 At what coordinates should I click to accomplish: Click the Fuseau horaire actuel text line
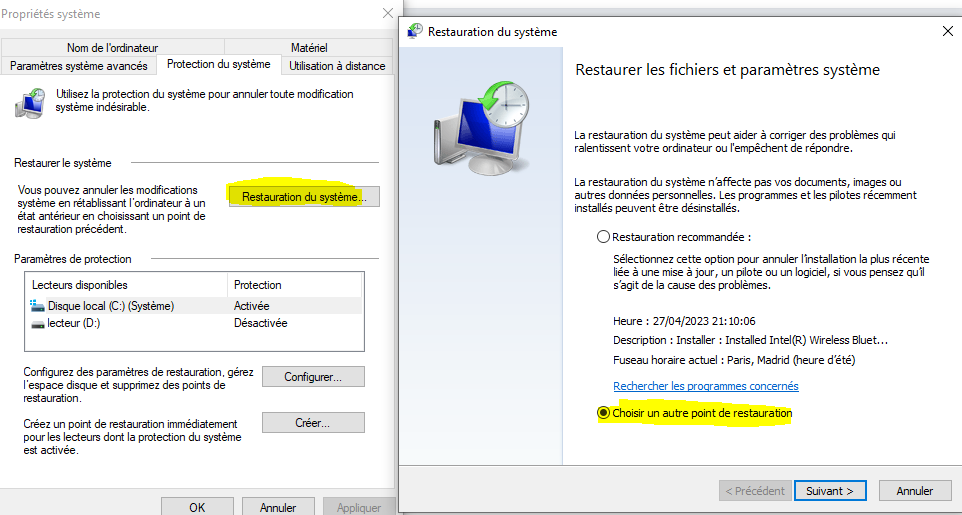734,360
